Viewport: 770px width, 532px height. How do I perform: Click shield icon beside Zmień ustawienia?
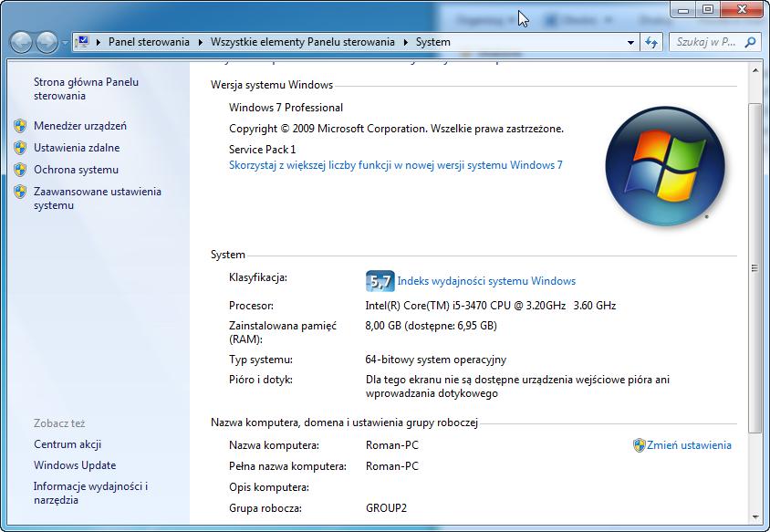(639, 445)
